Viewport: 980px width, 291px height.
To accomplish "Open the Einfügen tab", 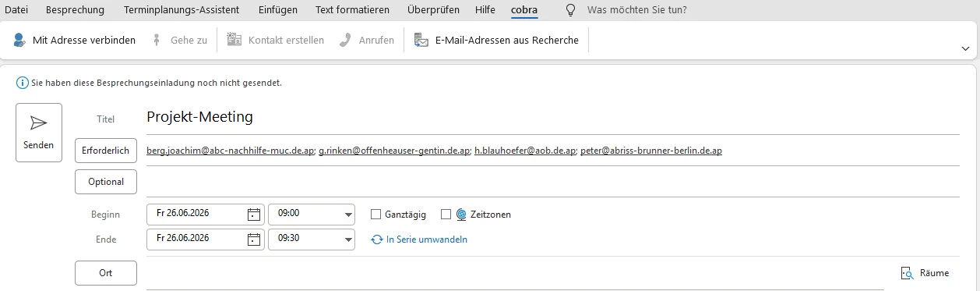I will tap(279, 10).
